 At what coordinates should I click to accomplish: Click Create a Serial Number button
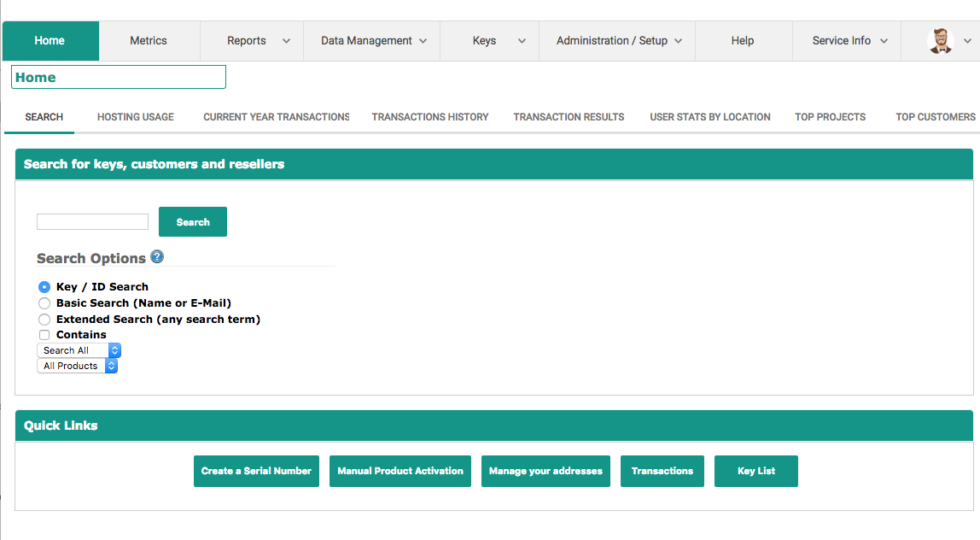[256, 471]
